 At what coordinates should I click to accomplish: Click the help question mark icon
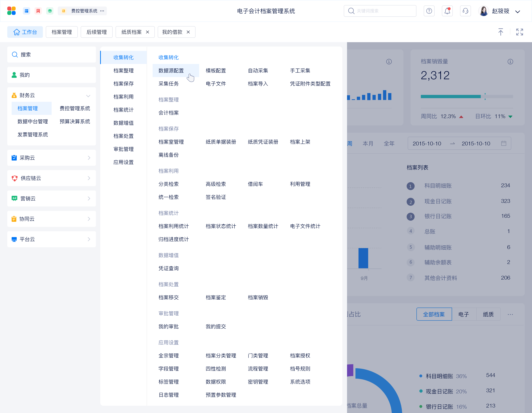click(x=429, y=11)
